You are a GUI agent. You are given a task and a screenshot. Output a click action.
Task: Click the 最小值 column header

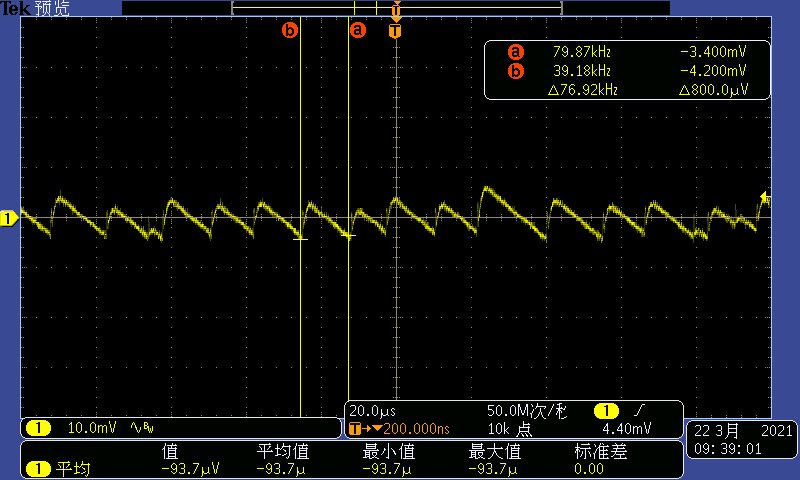(x=389, y=451)
